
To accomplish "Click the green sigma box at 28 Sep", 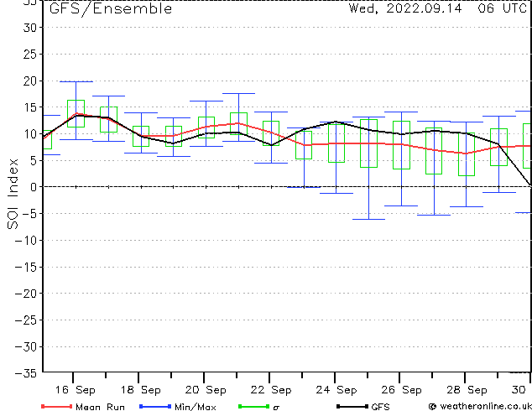I will [x=467, y=154].
